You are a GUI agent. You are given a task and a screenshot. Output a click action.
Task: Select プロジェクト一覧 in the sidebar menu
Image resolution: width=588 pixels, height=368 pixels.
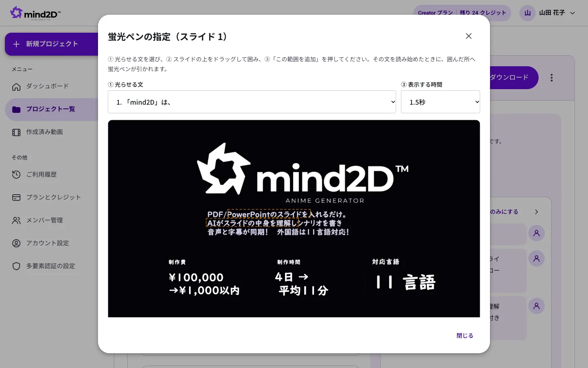(51, 110)
